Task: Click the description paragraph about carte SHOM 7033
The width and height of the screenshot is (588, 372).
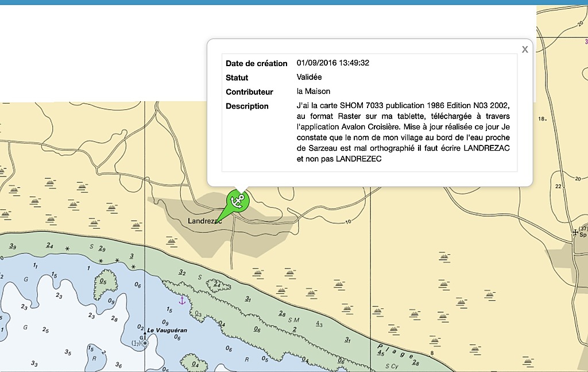Action: pyautogui.click(x=403, y=132)
